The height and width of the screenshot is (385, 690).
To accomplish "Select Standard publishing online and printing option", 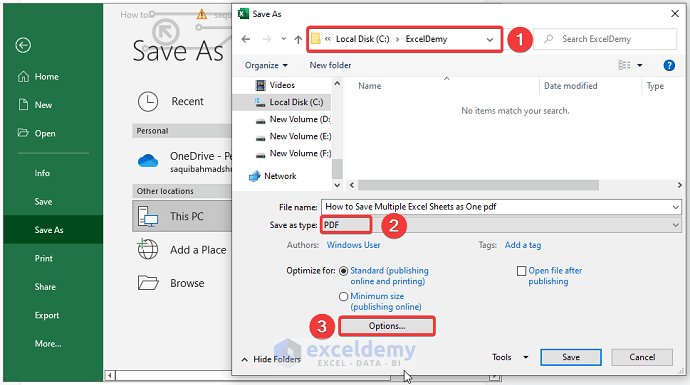I will point(344,271).
